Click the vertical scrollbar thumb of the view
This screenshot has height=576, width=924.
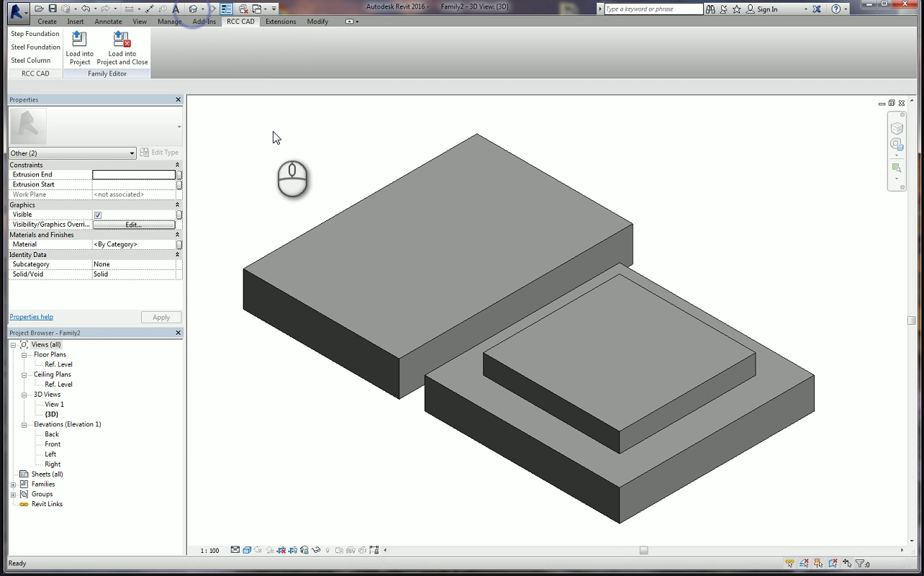click(x=912, y=320)
